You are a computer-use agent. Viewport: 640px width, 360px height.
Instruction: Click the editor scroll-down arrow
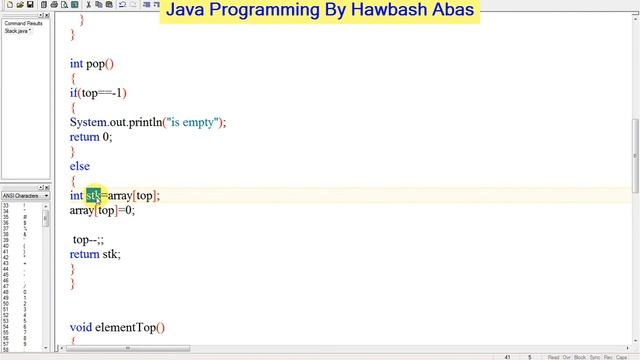pos(635,341)
